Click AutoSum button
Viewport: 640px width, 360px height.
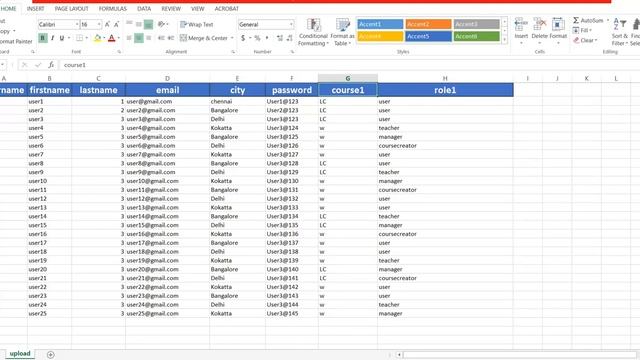(589, 20)
